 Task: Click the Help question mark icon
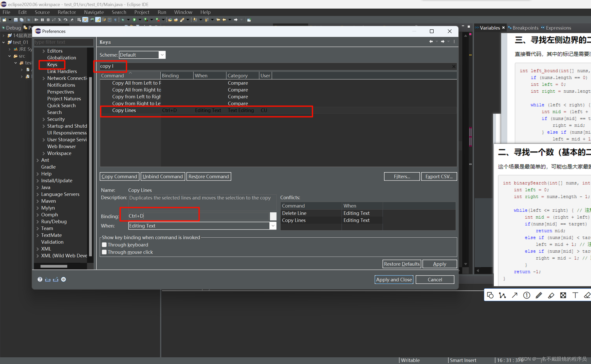[40, 279]
